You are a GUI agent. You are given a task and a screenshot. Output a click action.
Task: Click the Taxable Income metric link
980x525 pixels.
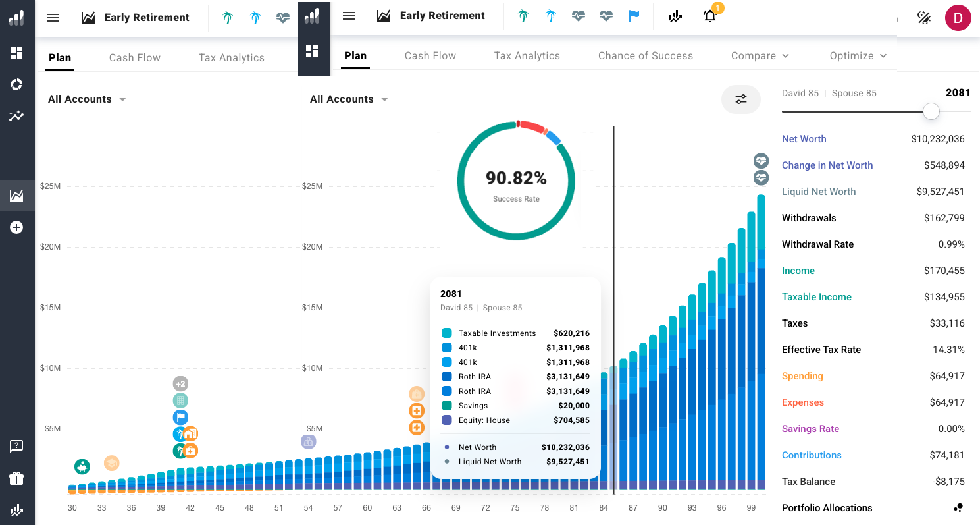coord(817,297)
